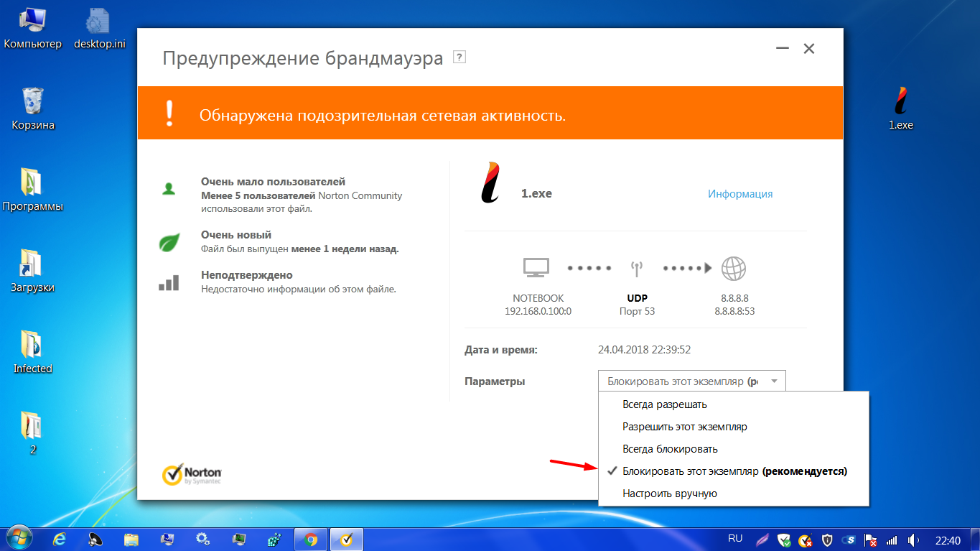
Task: Open the Registry Editor cubes icon in taskbar
Action: (x=274, y=540)
